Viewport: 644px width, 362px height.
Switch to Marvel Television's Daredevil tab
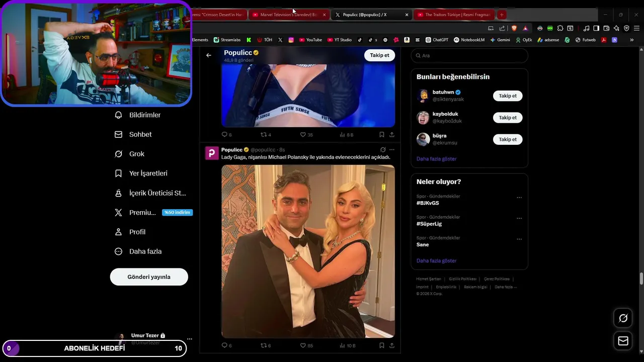click(289, 15)
